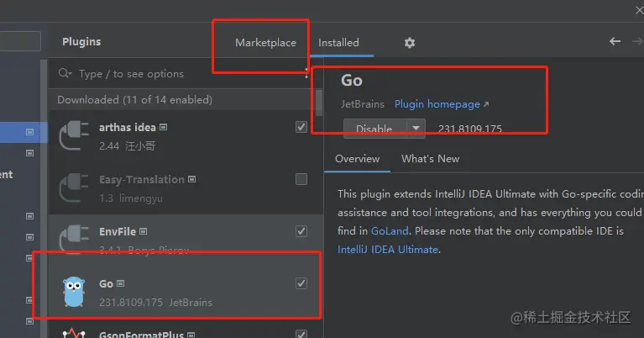644x338 pixels.
Task: Switch to the Marketplace tab
Action: (265, 43)
